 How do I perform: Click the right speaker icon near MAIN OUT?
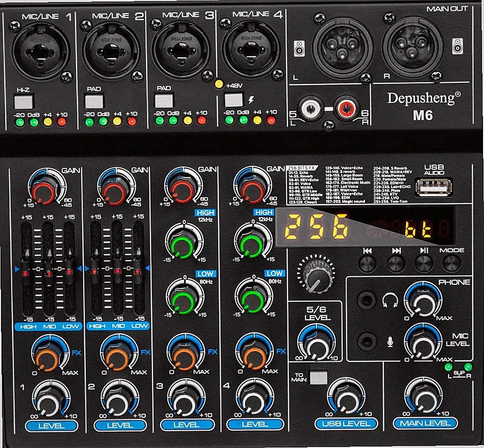pyautogui.click(x=458, y=46)
